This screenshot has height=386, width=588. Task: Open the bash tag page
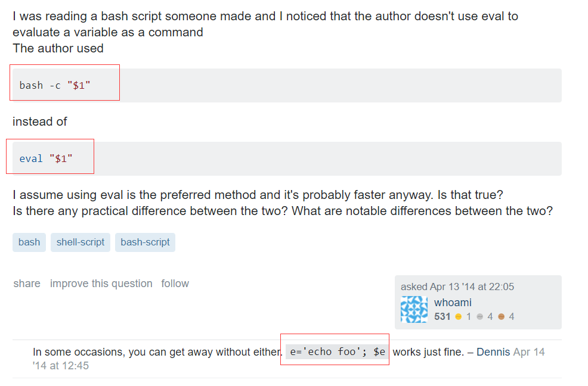click(29, 242)
